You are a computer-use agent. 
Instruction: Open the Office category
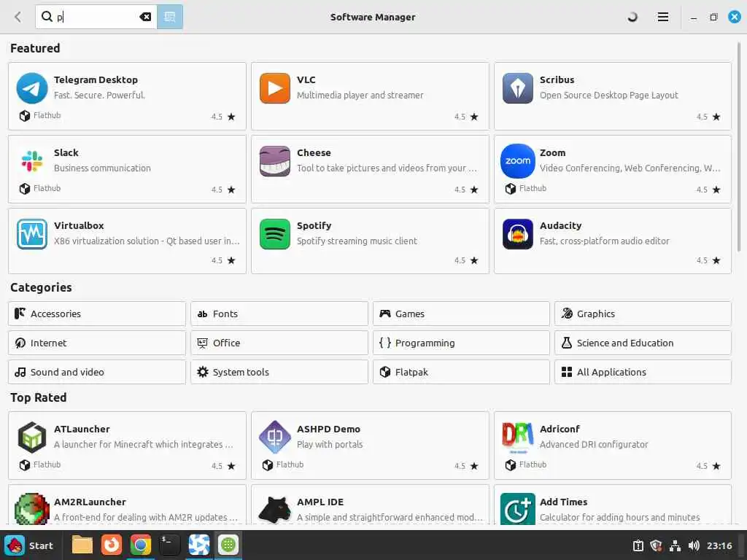point(279,343)
